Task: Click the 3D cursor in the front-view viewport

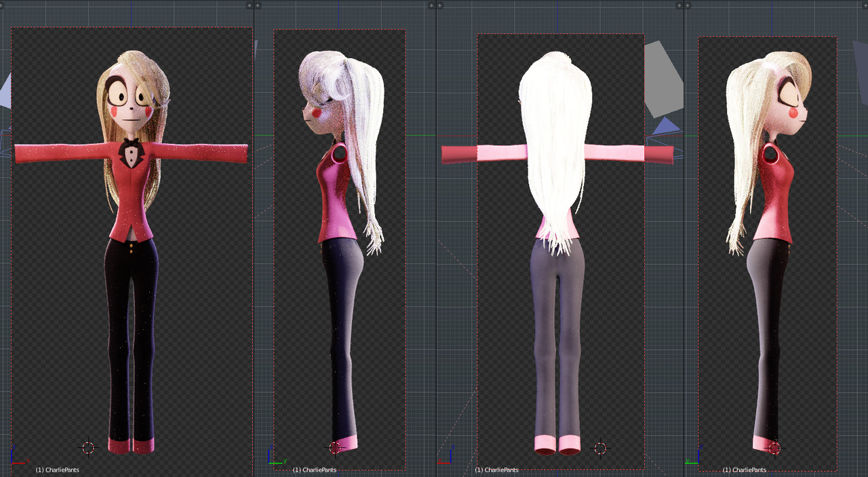Action: point(88,447)
